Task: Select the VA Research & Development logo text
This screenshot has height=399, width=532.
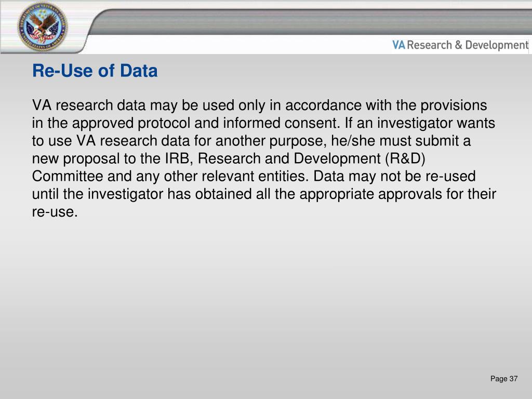Action: tap(460, 45)
